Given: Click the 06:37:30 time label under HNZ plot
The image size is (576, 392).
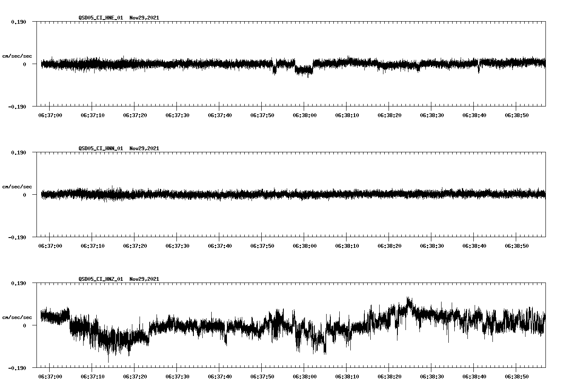Looking at the screenshot, I should click(177, 377).
